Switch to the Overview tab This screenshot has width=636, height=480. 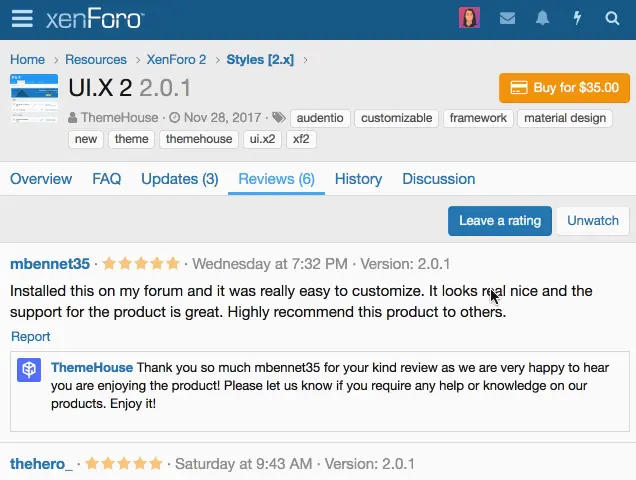click(x=41, y=179)
